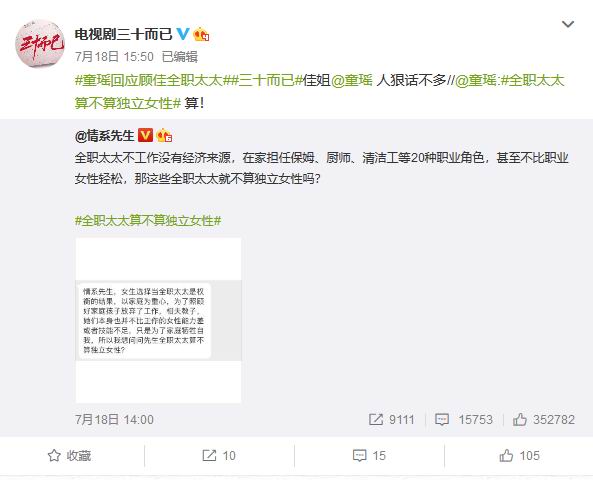Image resolution: width=593 pixels, height=480 pixels.
Task: Open the first @童瑶 mention after 佳姐
Action: point(352,81)
